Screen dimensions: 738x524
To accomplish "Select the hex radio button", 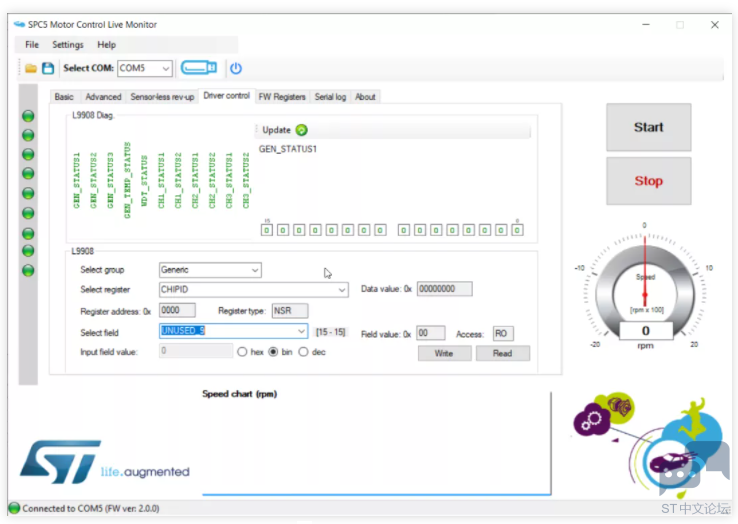I will click(242, 352).
